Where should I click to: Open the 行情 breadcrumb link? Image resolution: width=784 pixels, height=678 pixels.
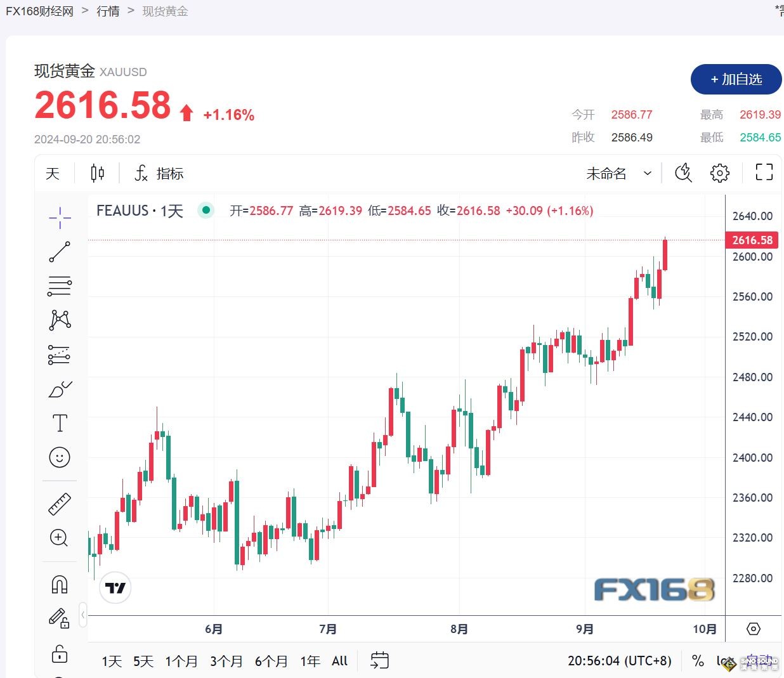(x=108, y=11)
